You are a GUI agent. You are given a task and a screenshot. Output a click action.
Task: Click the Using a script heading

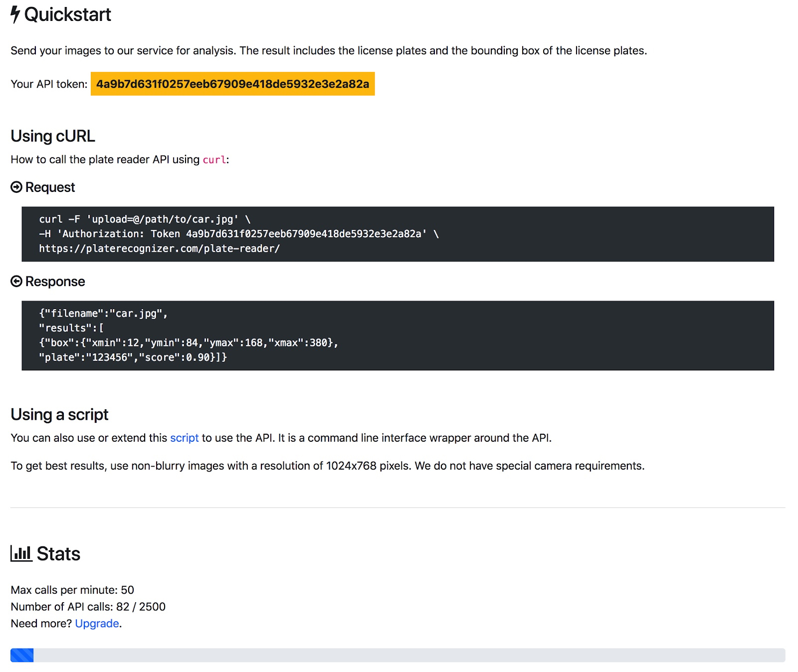coord(59,414)
